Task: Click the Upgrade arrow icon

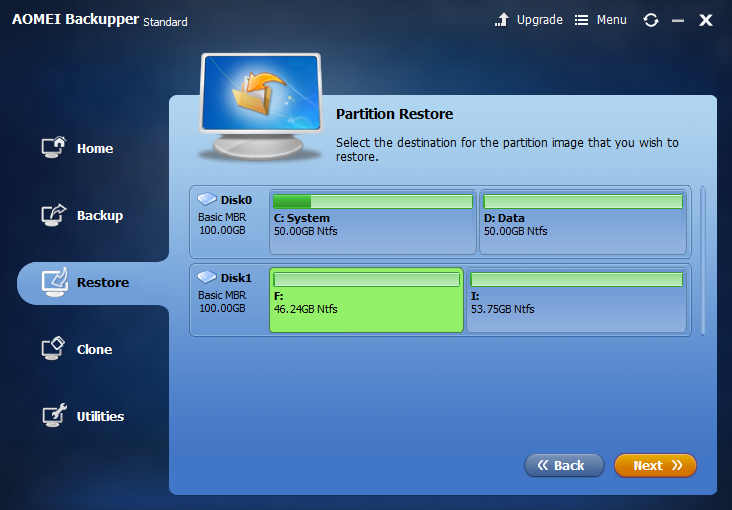Action: pyautogui.click(x=502, y=20)
